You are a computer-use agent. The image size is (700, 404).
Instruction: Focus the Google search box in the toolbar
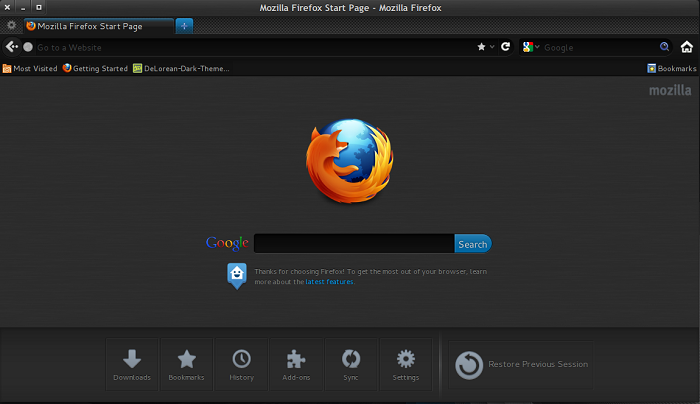pos(599,47)
